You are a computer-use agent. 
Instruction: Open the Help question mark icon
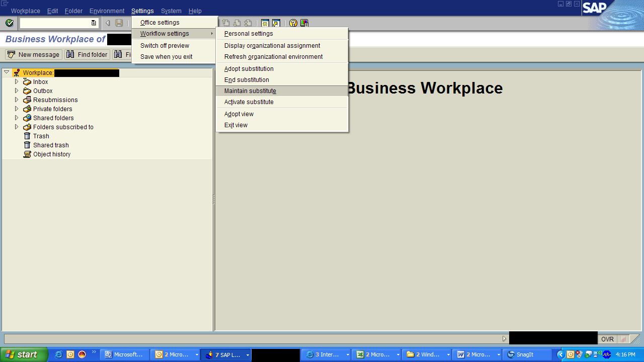[x=293, y=23]
